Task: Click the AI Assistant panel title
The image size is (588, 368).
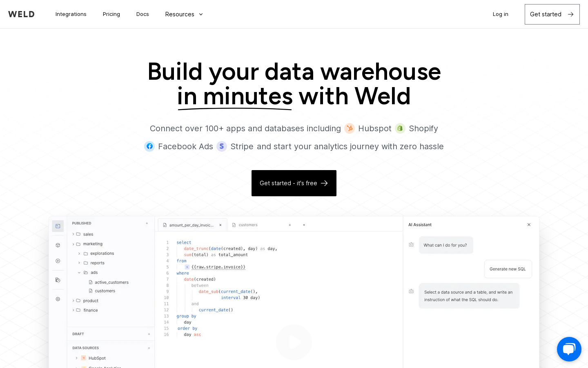Action: click(420, 225)
